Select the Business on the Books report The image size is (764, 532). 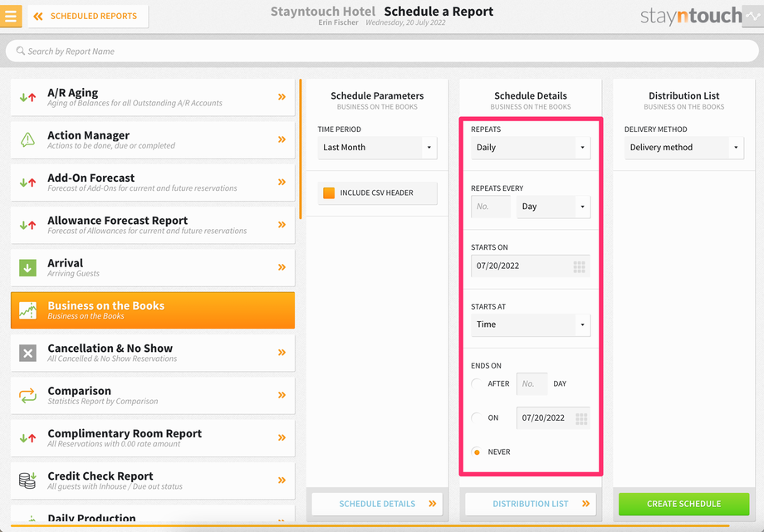[153, 310]
